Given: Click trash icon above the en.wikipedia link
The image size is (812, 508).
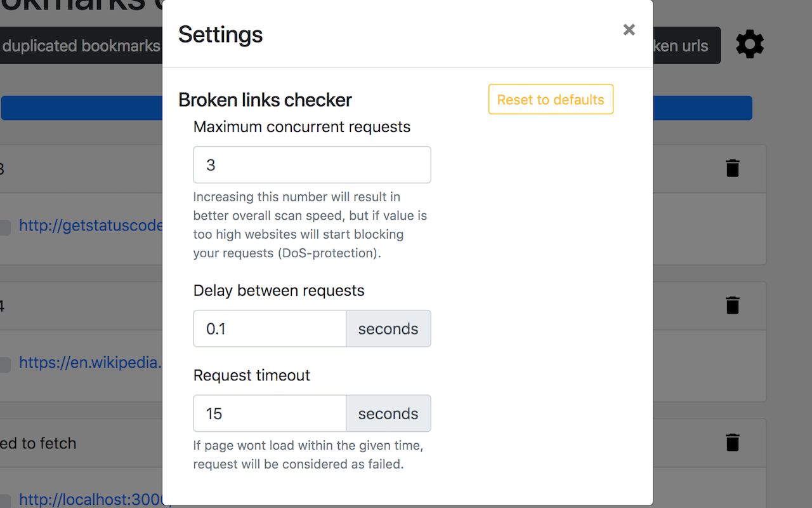Looking at the screenshot, I should click(x=733, y=305).
